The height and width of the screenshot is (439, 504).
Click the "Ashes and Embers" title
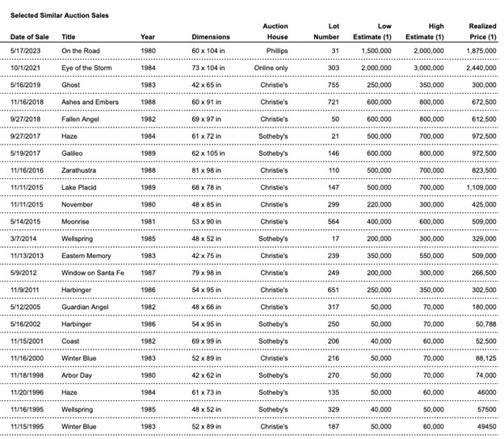tap(90, 102)
